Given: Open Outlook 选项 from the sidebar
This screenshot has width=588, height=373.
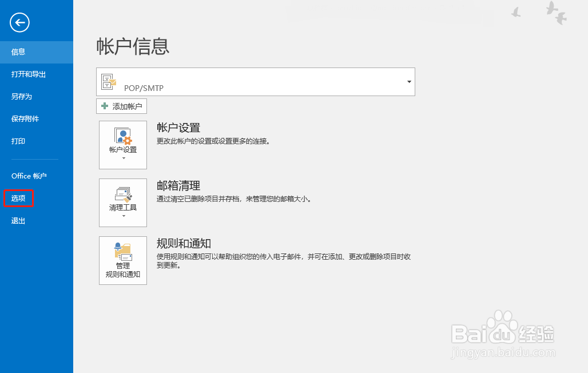Looking at the screenshot, I should [18, 198].
